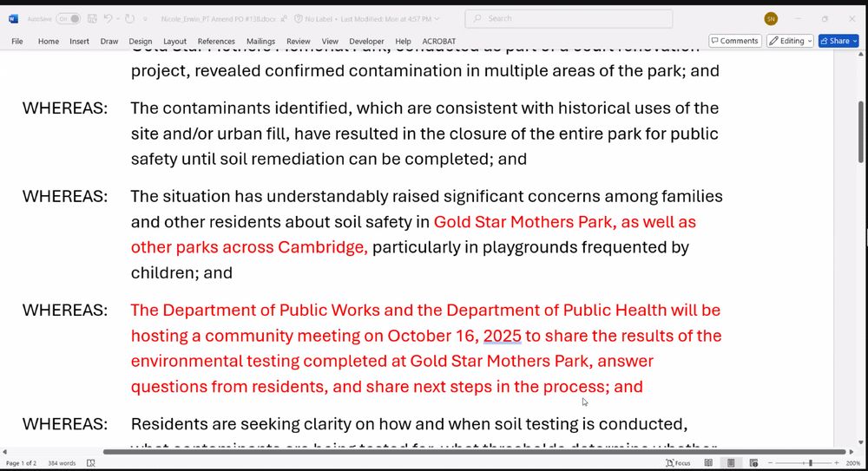The height and width of the screenshot is (471, 868).
Task: Click the Undo arrow icon
Action: tap(108, 19)
